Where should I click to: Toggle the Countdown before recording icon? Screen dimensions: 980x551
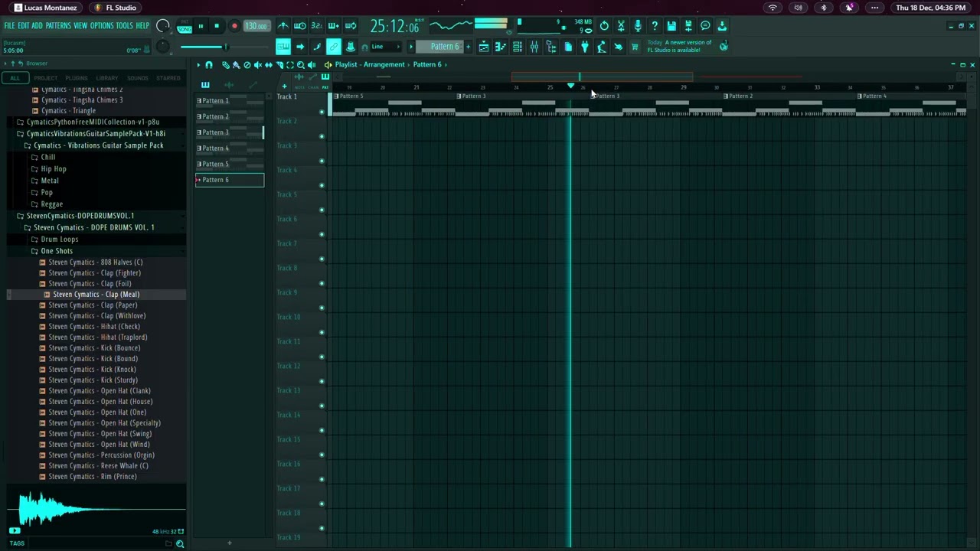click(317, 26)
